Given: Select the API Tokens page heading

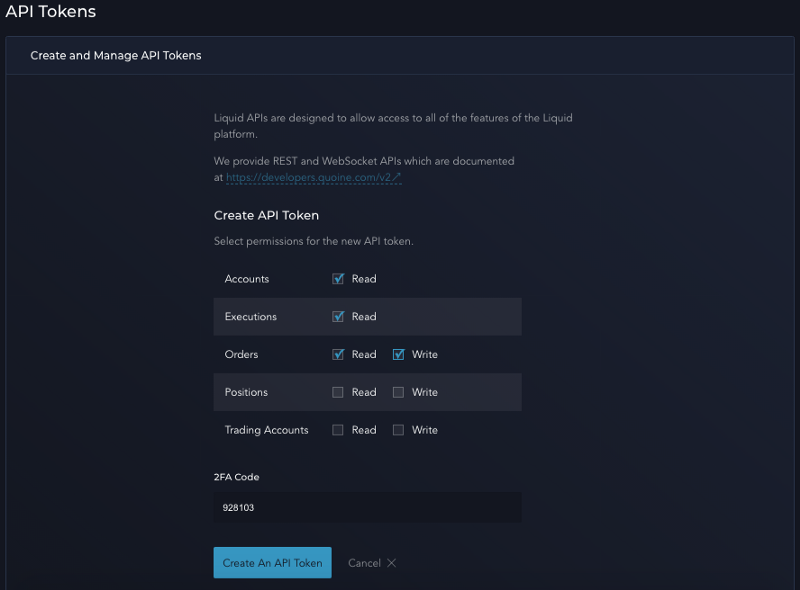Looking at the screenshot, I should pyautogui.click(x=51, y=11).
